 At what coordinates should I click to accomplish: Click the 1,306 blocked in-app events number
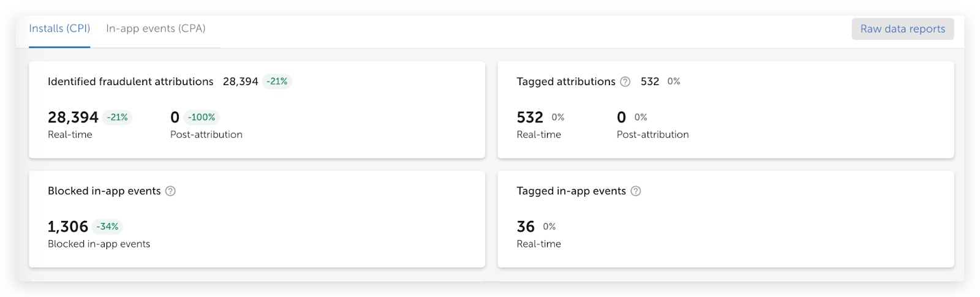click(68, 227)
